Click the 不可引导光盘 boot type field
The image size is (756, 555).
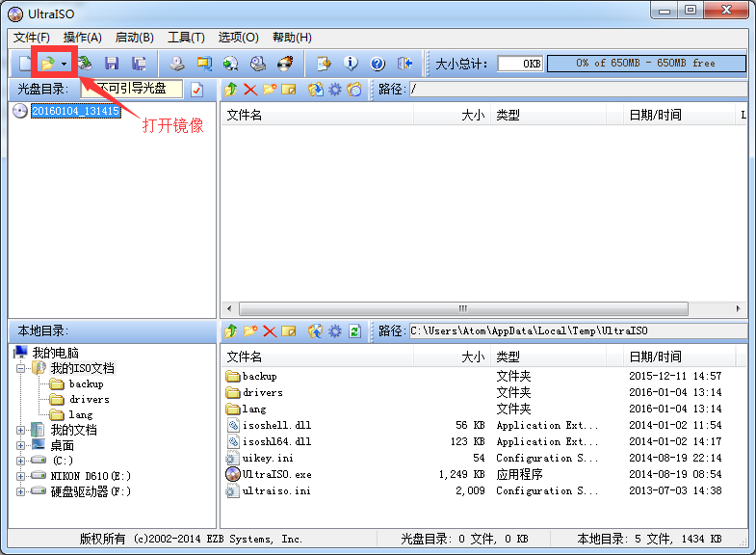(x=132, y=89)
